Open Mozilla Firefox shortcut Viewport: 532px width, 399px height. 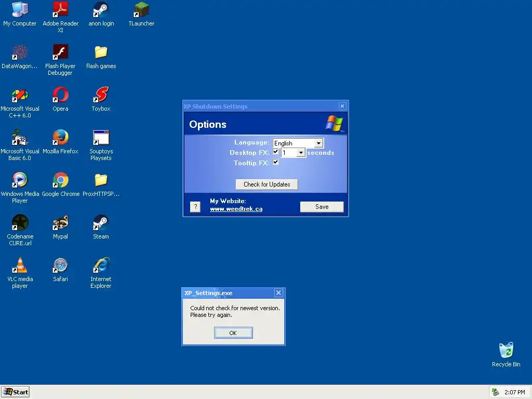tap(60, 142)
